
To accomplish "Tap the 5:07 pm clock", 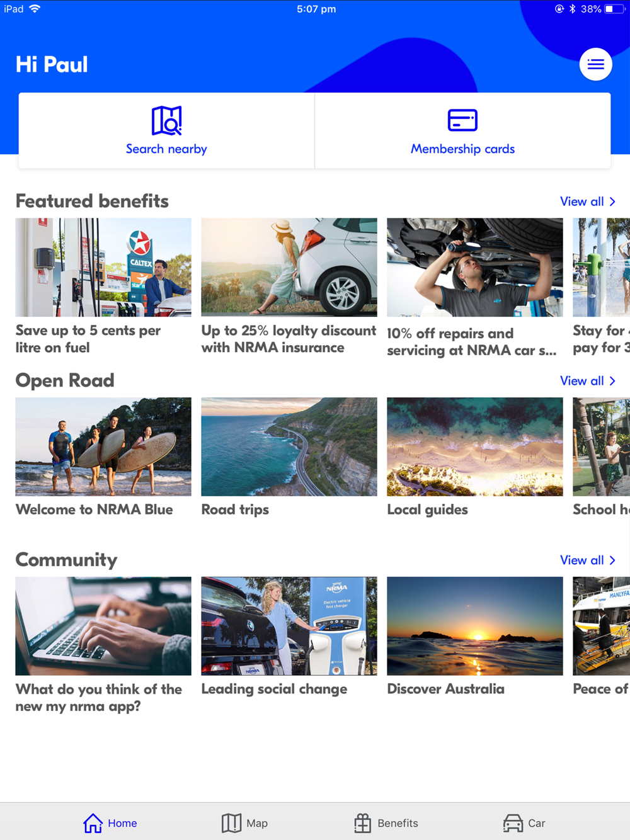I will pyautogui.click(x=316, y=9).
